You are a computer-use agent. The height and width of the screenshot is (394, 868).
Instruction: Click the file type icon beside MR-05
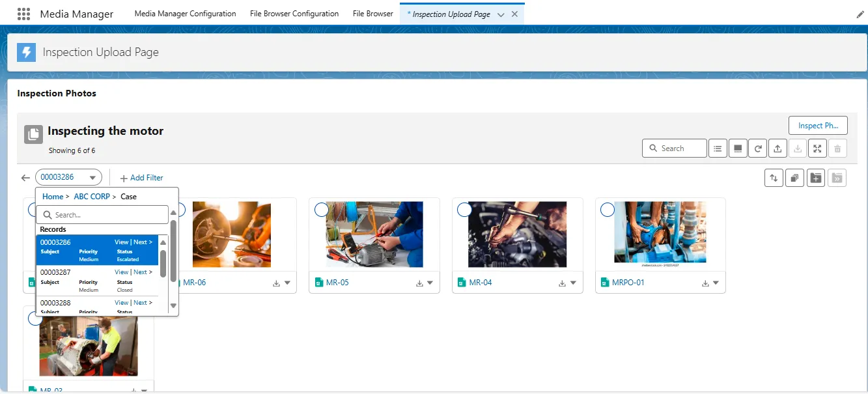pyautogui.click(x=319, y=283)
